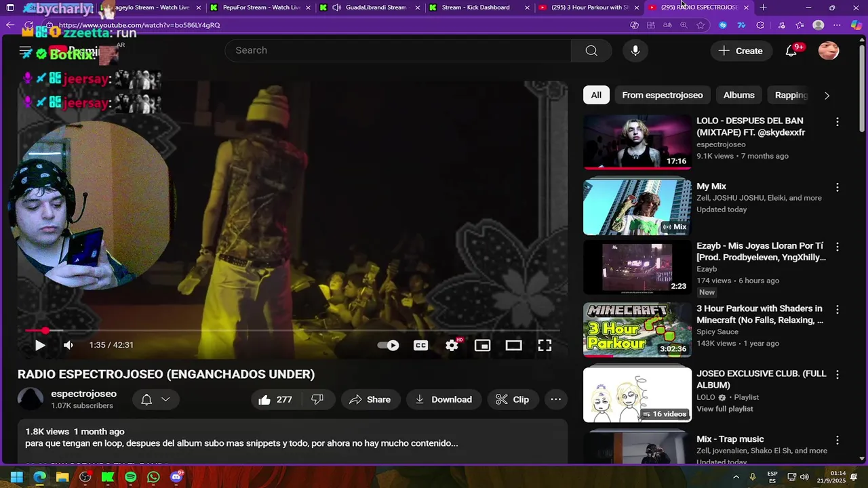Open the zoom magnifier in address bar
Screen dimensions: 868x488
(684, 25)
